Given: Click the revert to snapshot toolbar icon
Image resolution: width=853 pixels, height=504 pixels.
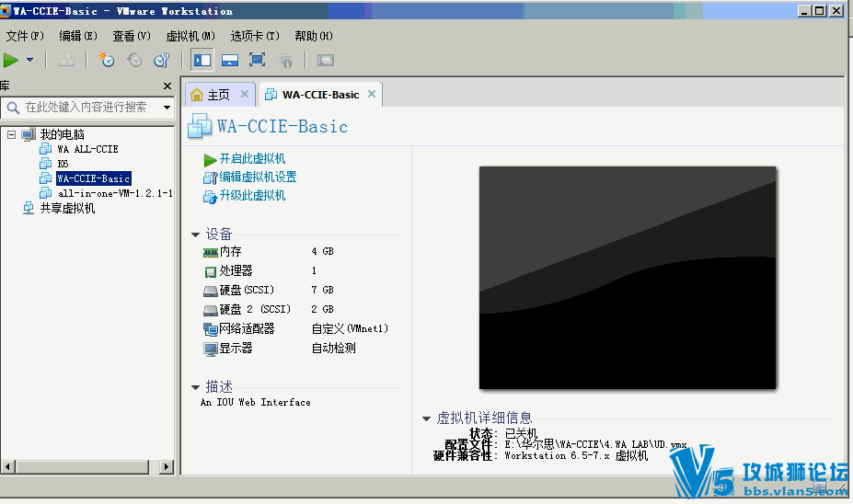Looking at the screenshot, I should pos(133,60).
